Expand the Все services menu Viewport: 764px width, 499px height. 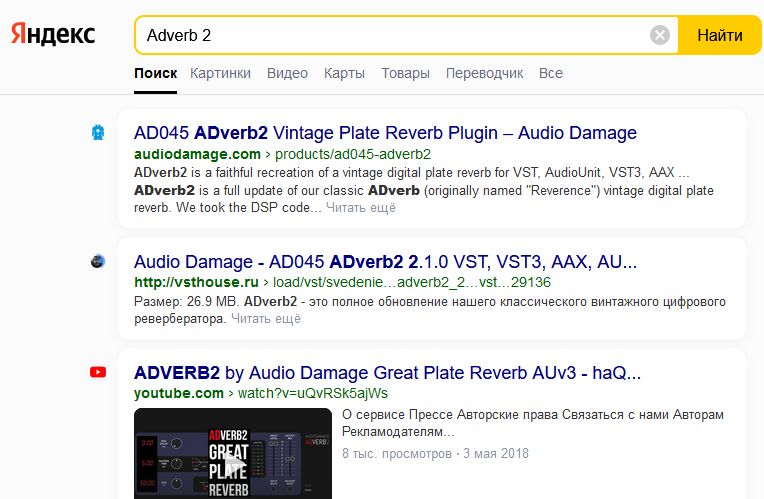551,73
